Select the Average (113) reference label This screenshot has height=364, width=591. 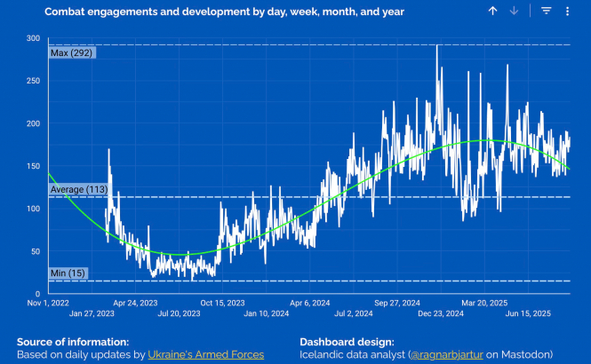[x=78, y=189]
